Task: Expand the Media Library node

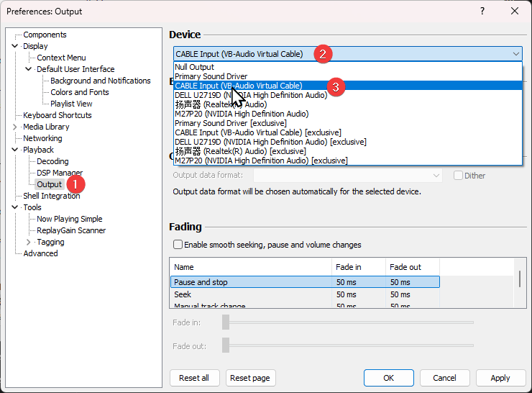Action: [15, 127]
